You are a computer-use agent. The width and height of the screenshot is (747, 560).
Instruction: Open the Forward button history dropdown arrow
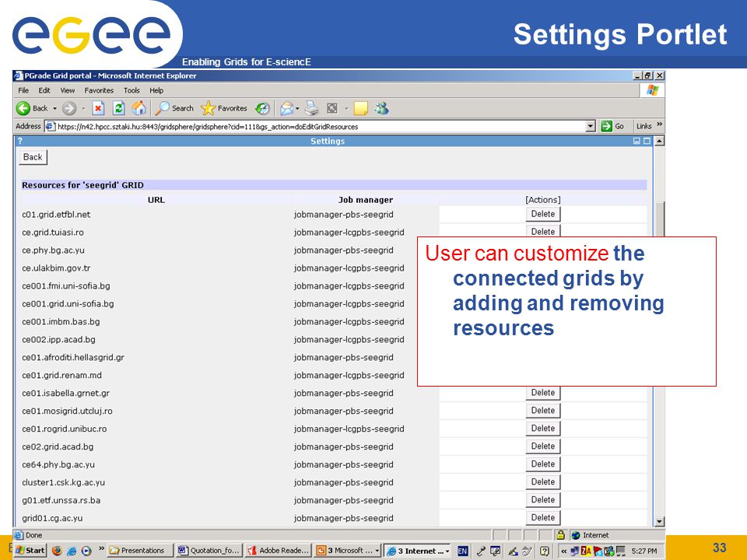[83, 109]
